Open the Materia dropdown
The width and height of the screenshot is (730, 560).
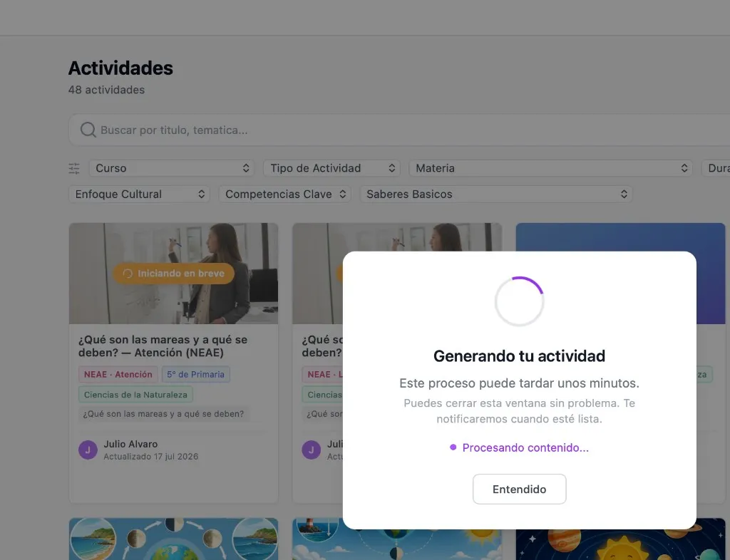click(550, 168)
